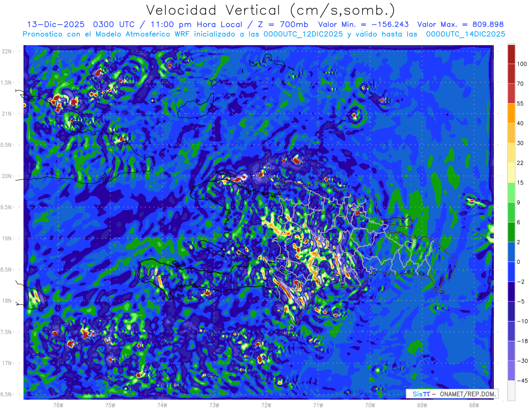Screen dimensions: 532x411
Task: Click the "76W" longitude label
Action: point(58,405)
